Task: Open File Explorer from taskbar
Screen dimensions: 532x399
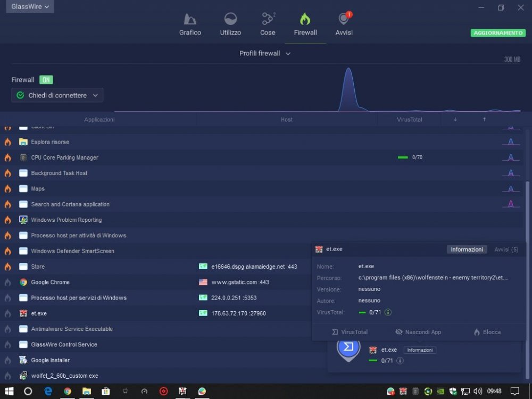Action: [x=87, y=391]
